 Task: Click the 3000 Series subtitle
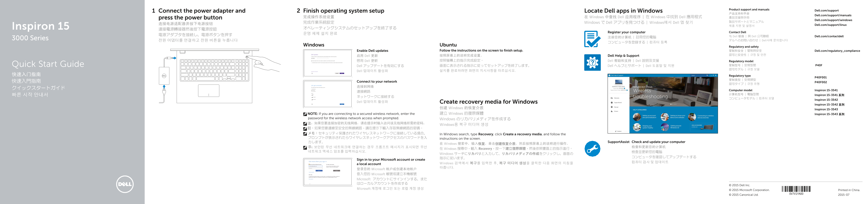[30, 38]
